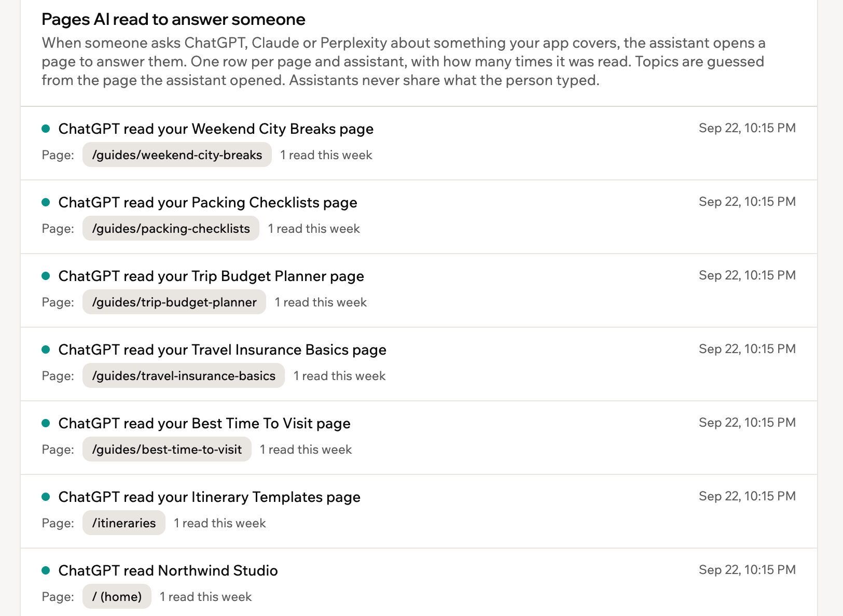Click "1 read this week" beside /guides/best-time-to-visit
This screenshot has height=616, width=843.
coord(306,450)
